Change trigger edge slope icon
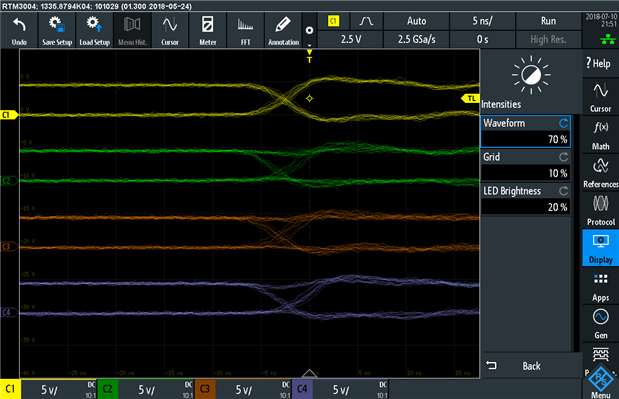 (366, 21)
